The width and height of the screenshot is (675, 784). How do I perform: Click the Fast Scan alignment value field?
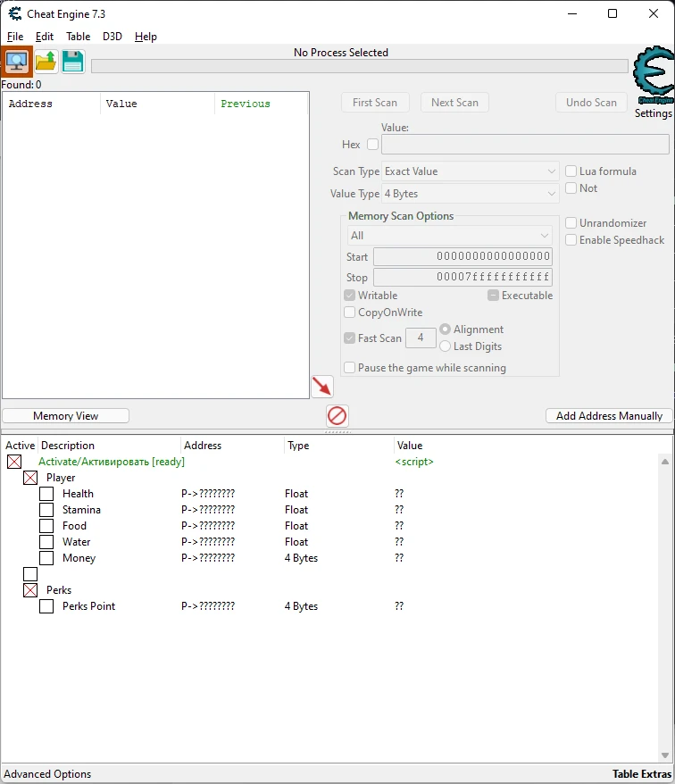[421, 338]
